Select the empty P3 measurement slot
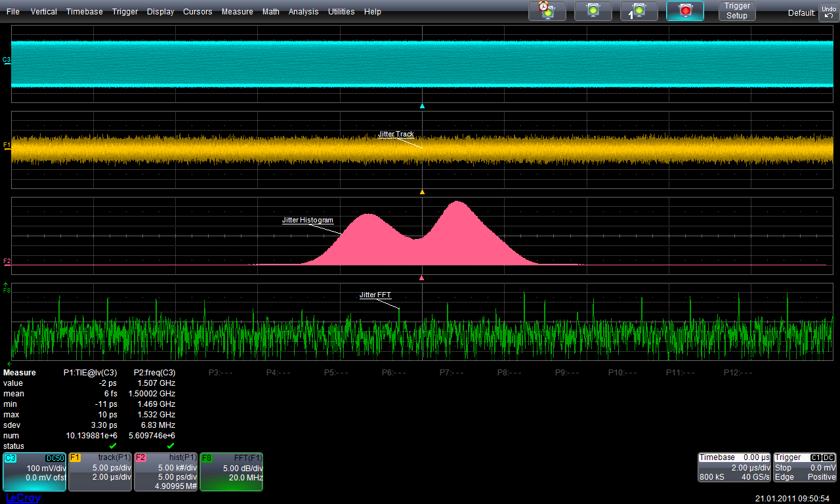Image resolution: width=840 pixels, height=504 pixels. (x=220, y=373)
